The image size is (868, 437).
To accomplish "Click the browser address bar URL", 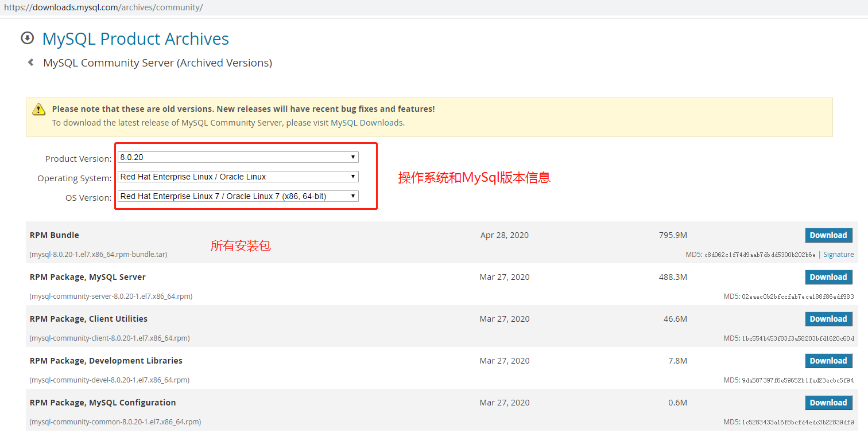I will [x=103, y=7].
